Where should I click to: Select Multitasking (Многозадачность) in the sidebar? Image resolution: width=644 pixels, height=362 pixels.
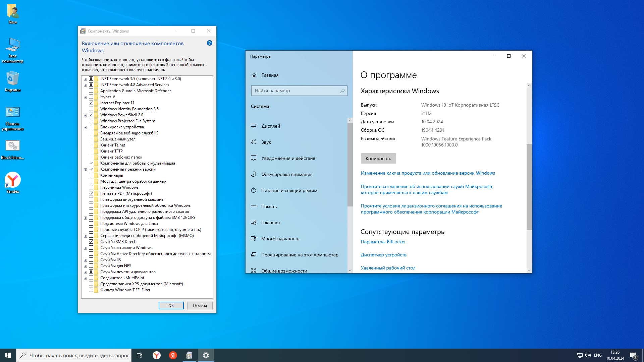point(280,239)
